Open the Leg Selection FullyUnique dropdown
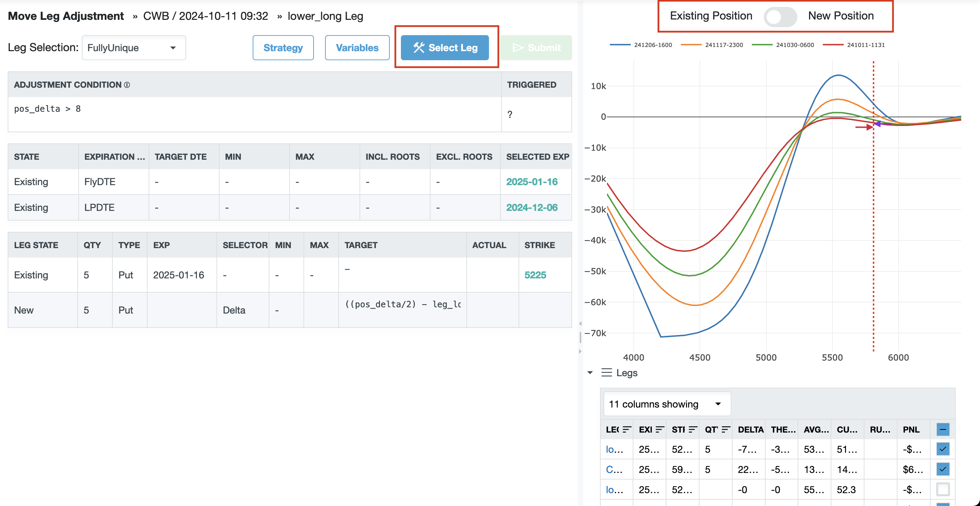 click(134, 48)
